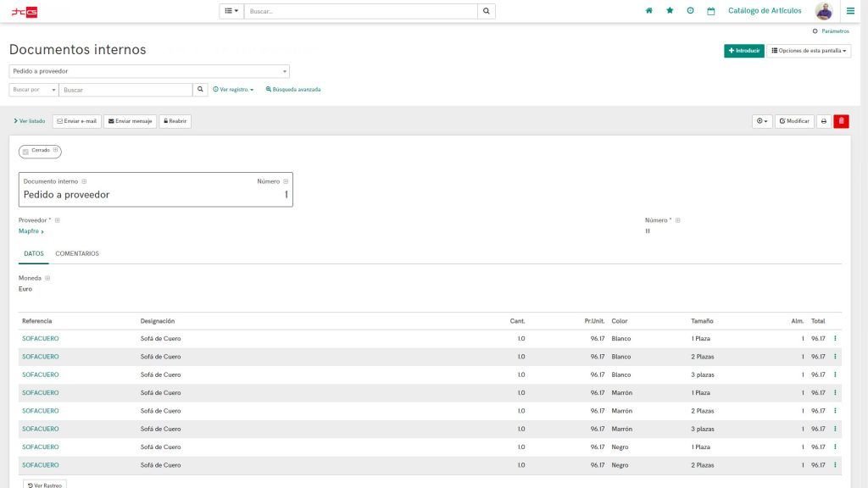This screenshot has width=868, height=488.
Task: Open the Ver registro dropdown
Action: pos(233,89)
